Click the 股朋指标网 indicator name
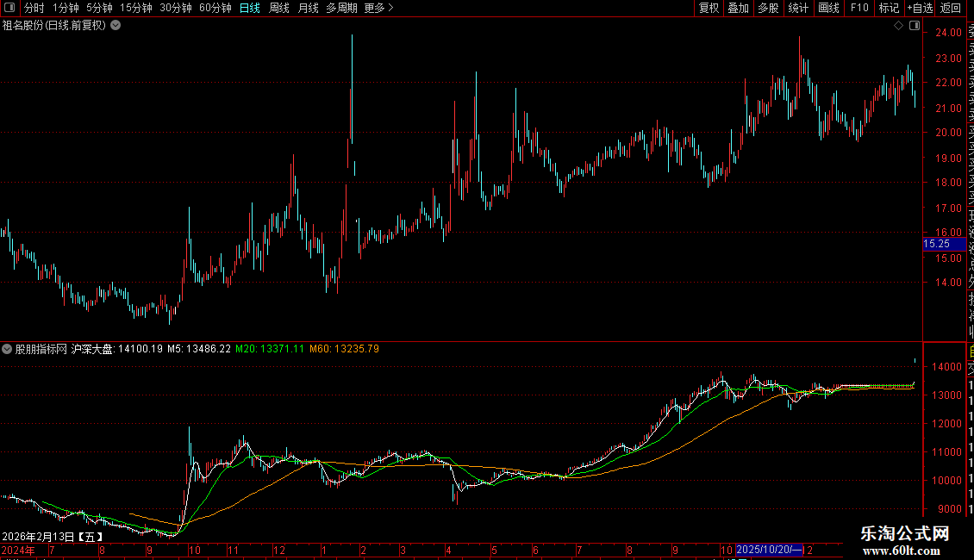 [x=41, y=349]
